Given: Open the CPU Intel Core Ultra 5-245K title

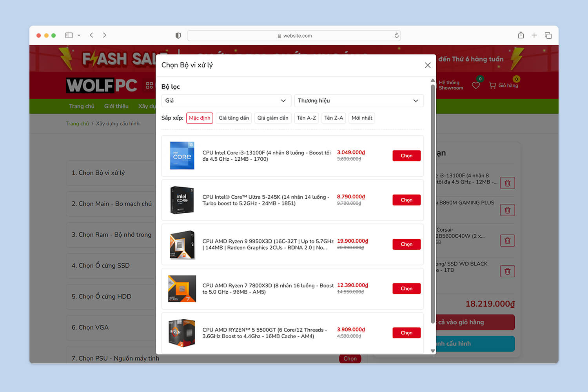Looking at the screenshot, I should 266,200.
